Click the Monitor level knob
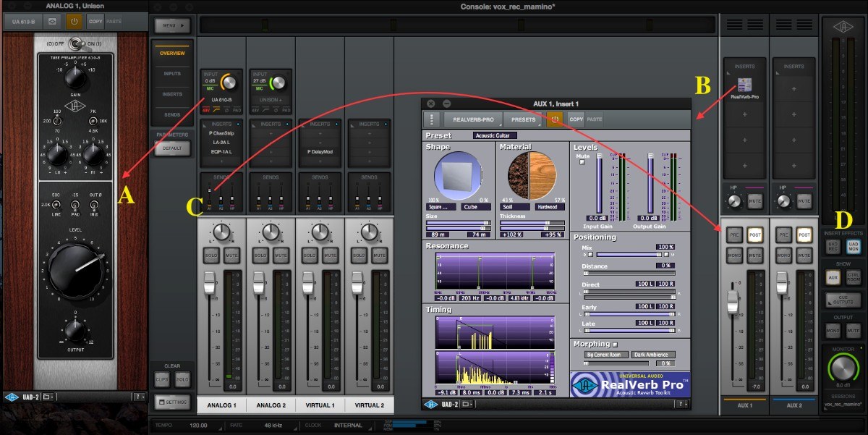 coord(843,369)
